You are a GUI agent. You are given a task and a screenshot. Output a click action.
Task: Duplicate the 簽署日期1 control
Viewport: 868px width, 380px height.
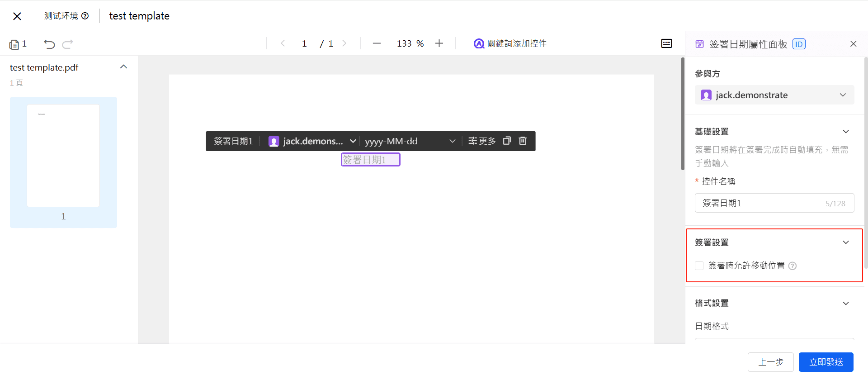coord(507,141)
